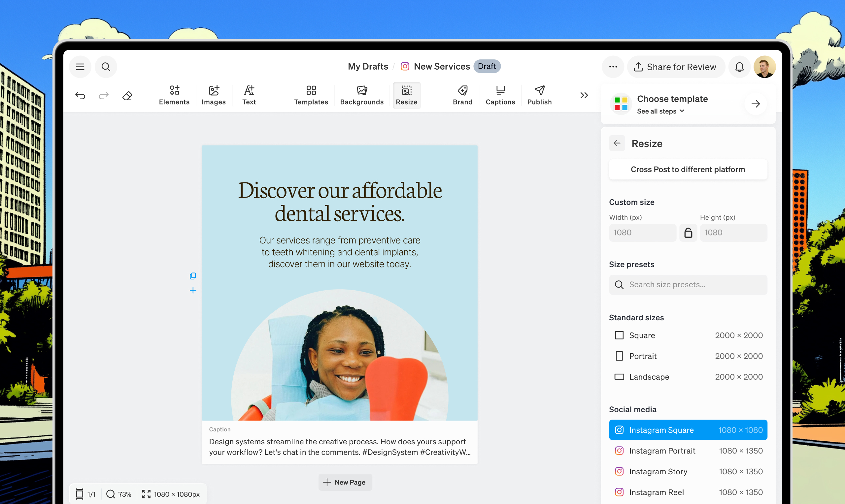Select the headline text on canvas
The height and width of the screenshot is (504, 845).
pyautogui.click(x=340, y=202)
